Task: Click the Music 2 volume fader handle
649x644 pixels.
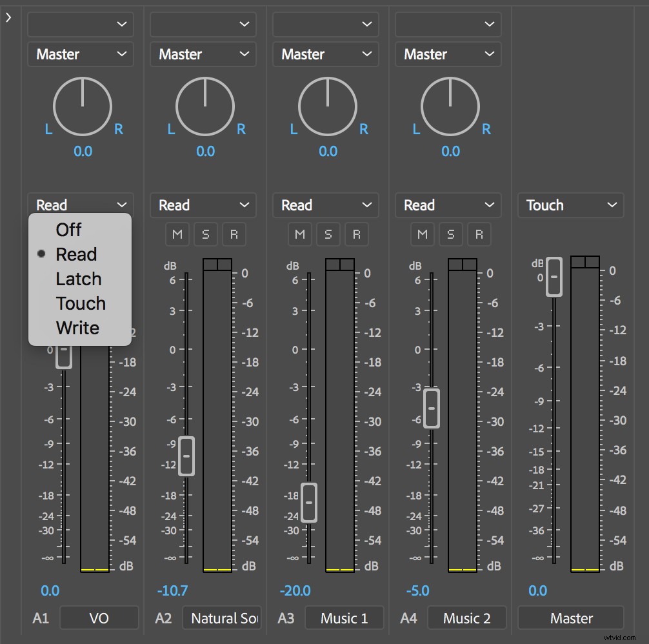Action: pyautogui.click(x=431, y=408)
